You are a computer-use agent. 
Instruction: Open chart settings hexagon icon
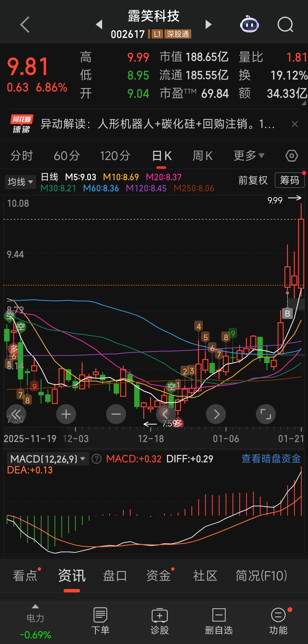coord(292,156)
